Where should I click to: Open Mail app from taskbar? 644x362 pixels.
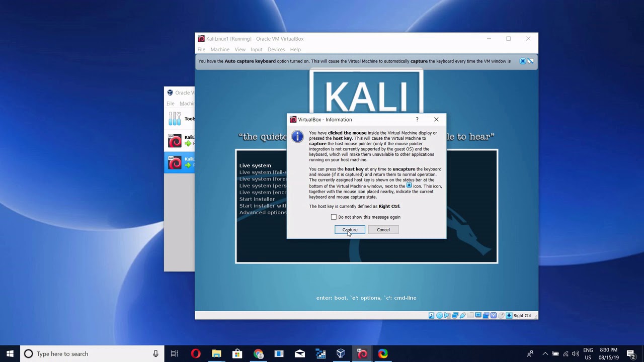[300, 353]
